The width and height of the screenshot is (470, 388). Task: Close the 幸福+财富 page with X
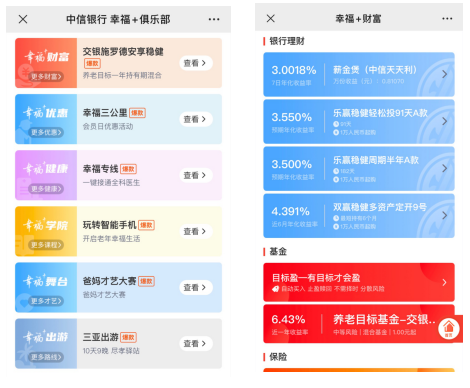[x=271, y=18]
